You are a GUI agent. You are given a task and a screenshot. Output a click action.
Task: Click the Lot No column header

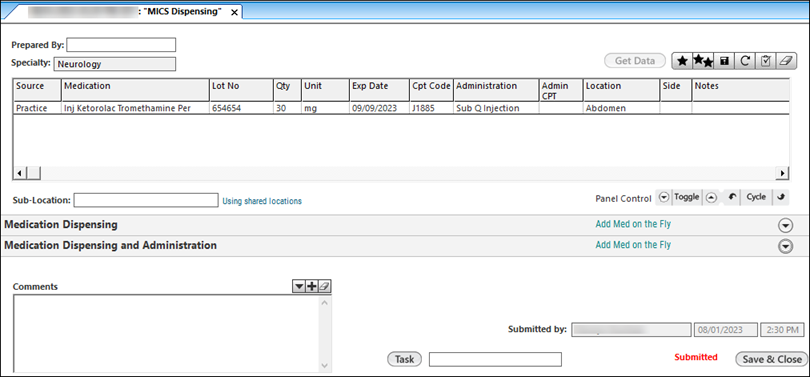241,90
